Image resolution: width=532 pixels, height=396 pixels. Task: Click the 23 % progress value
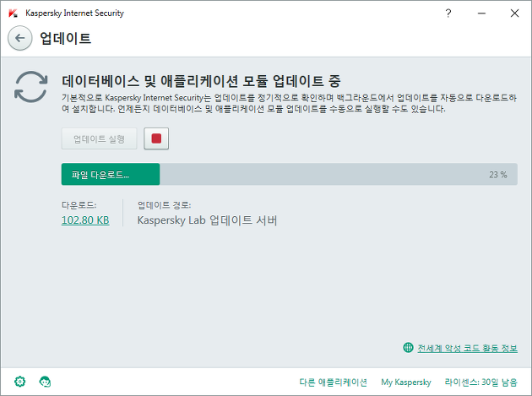[497, 175]
